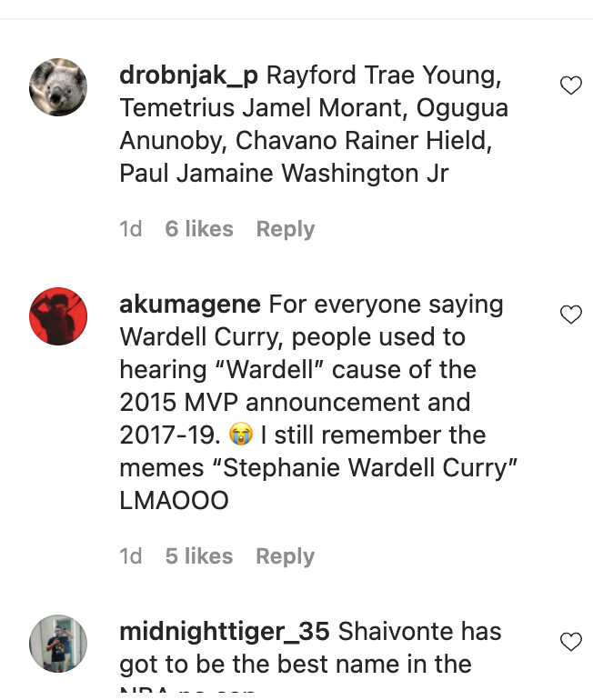
Task: Like akumagene's comment with the heart
Action: pyautogui.click(x=571, y=315)
